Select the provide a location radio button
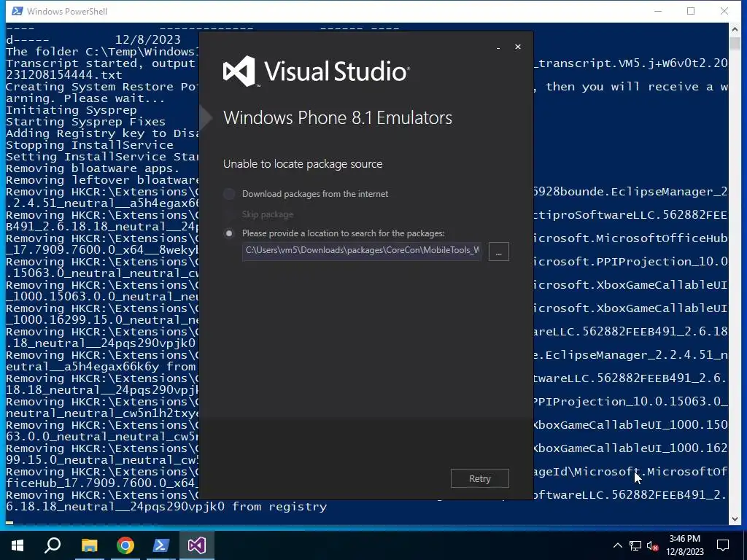747x560 pixels. pos(229,233)
